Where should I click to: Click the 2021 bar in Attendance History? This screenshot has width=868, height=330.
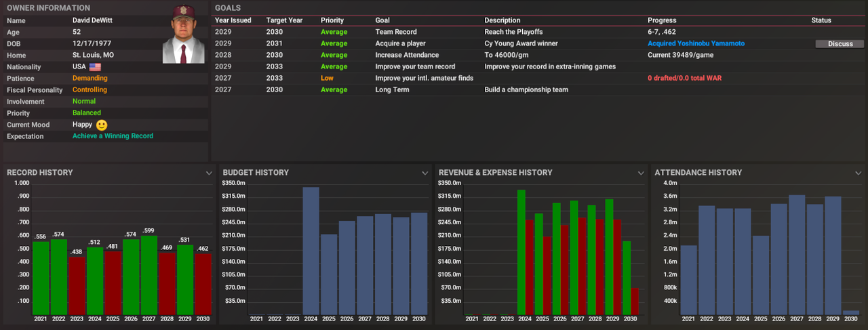(x=689, y=279)
